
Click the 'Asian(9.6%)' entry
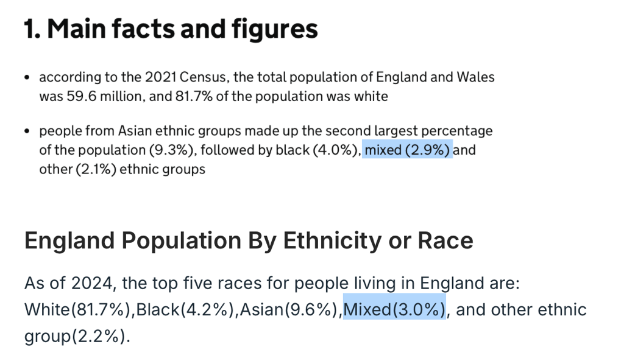pyautogui.click(x=289, y=309)
